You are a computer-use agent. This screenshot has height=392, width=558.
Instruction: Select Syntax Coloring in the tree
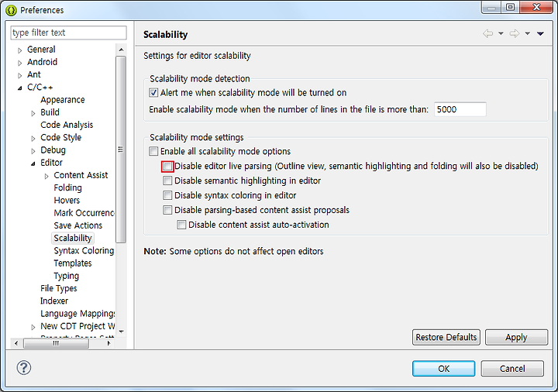tap(84, 251)
